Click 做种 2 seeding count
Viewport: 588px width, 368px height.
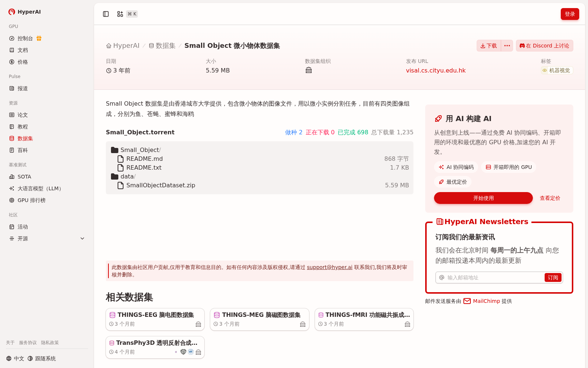[294, 132]
